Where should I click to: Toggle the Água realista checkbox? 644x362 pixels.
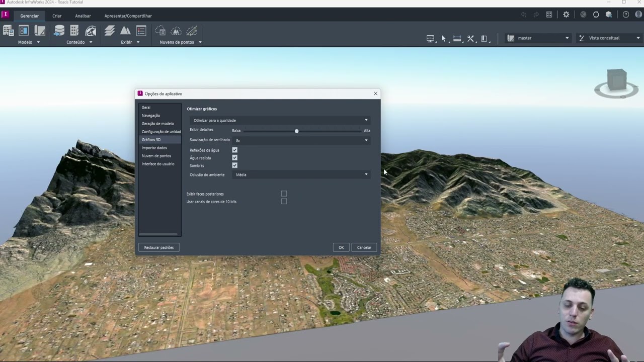click(234, 158)
